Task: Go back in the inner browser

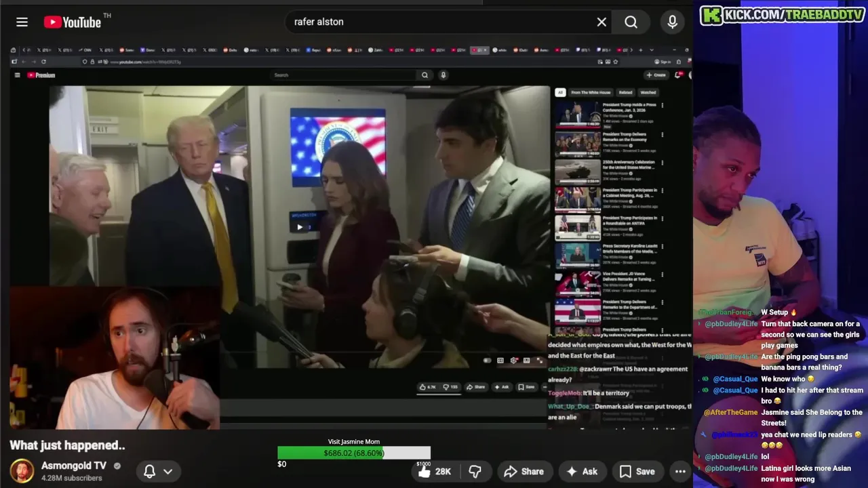Action: pyautogui.click(x=23, y=62)
